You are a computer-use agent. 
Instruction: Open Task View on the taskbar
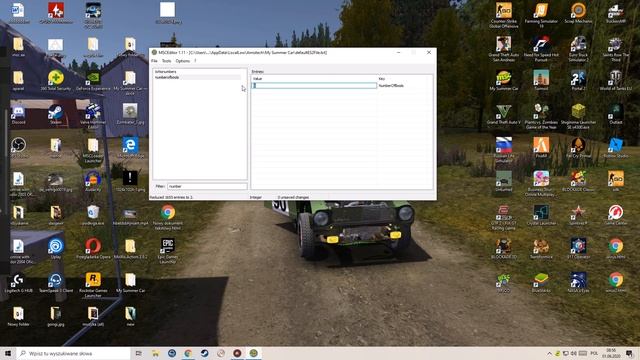[138, 353]
